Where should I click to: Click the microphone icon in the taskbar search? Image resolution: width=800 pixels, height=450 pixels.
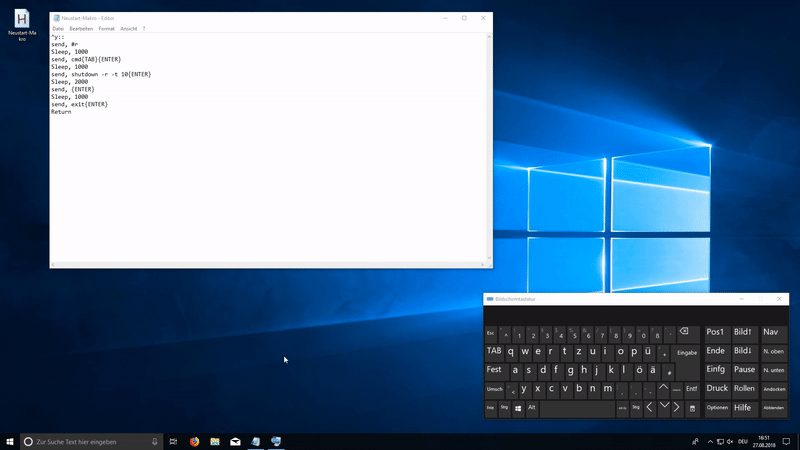click(x=155, y=442)
